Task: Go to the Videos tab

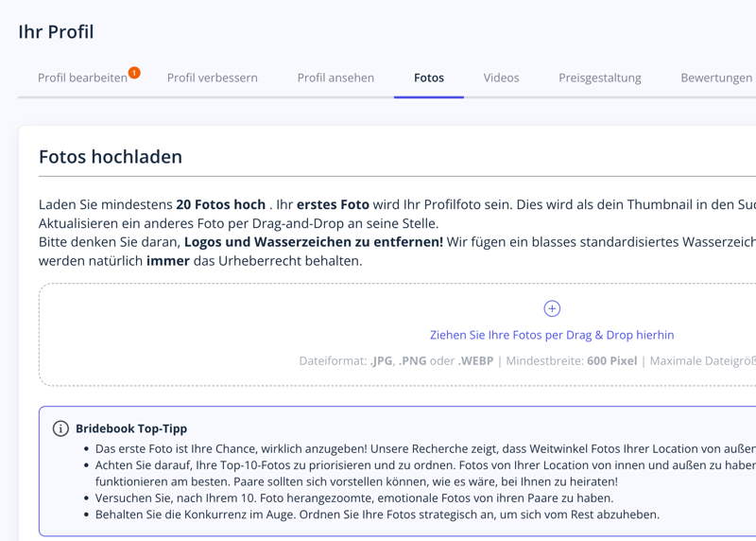Action: point(501,78)
